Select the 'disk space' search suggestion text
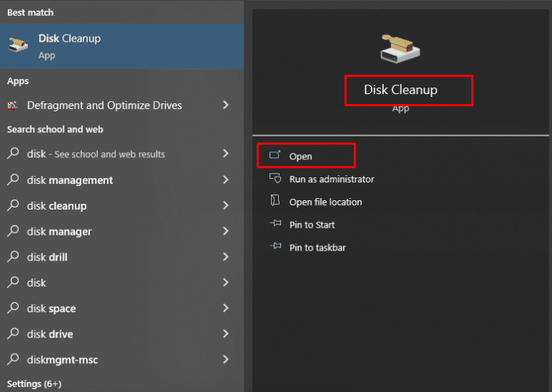Viewport: 552px width, 392px height. 52,309
